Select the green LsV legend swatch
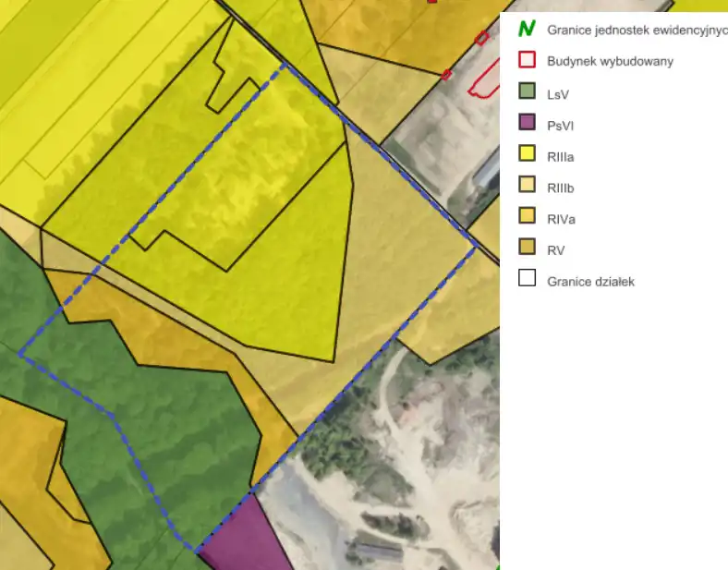This screenshot has height=570, width=728. [x=527, y=92]
